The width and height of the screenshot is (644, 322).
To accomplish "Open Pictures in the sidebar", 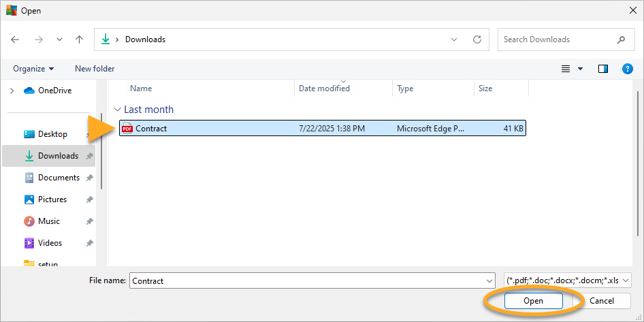I will [x=52, y=199].
